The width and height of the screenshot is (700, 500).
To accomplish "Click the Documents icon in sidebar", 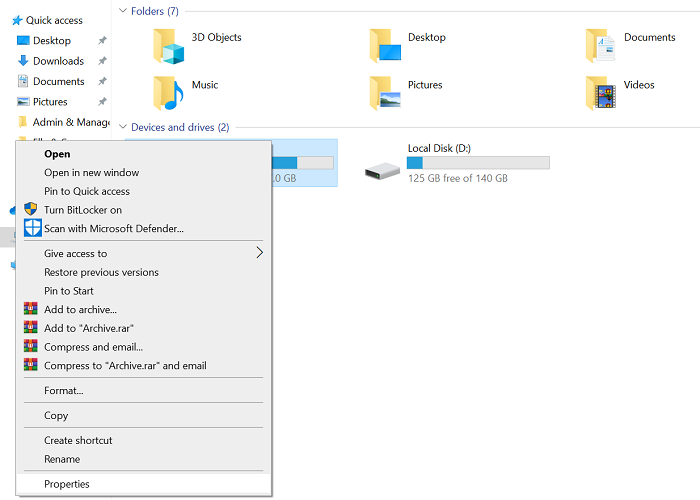I will pos(23,81).
